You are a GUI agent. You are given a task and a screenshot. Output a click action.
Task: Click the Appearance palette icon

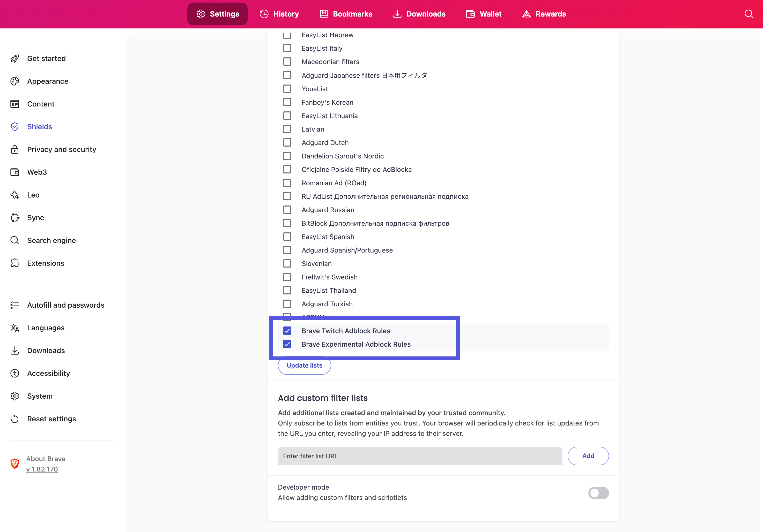[x=15, y=81]
